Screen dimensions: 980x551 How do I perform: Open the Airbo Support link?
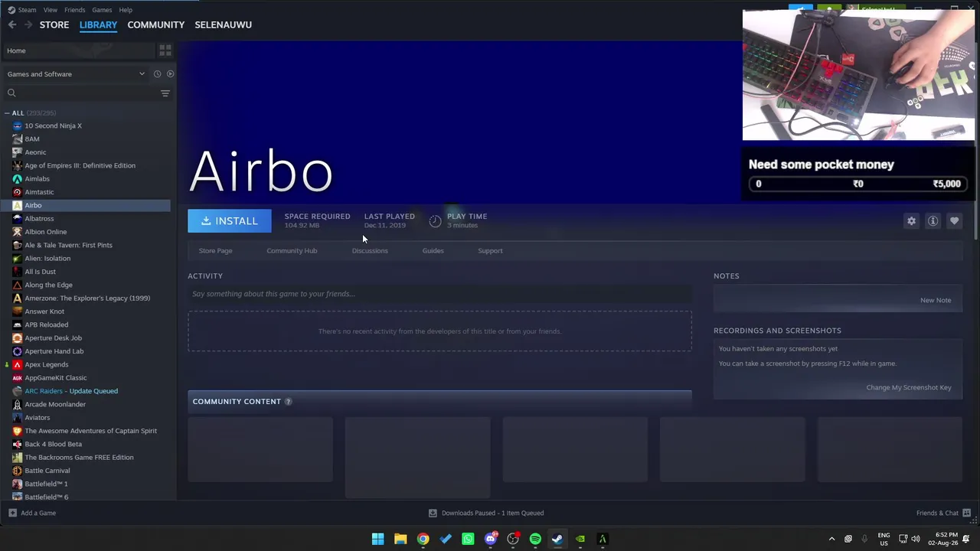click(490, 251)
